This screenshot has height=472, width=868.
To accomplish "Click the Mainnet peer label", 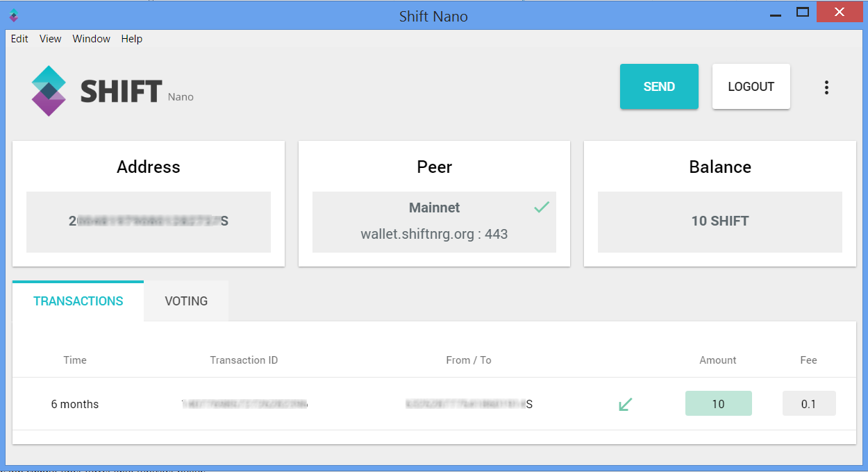I will click(x=435, y=208).
